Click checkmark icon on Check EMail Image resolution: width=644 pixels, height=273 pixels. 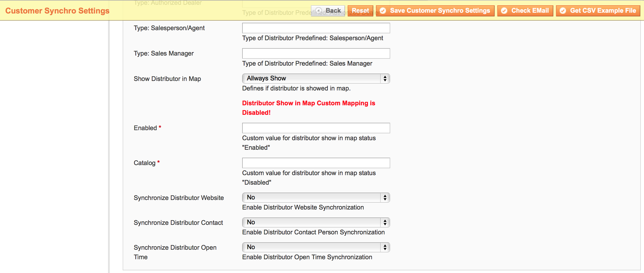504,11
